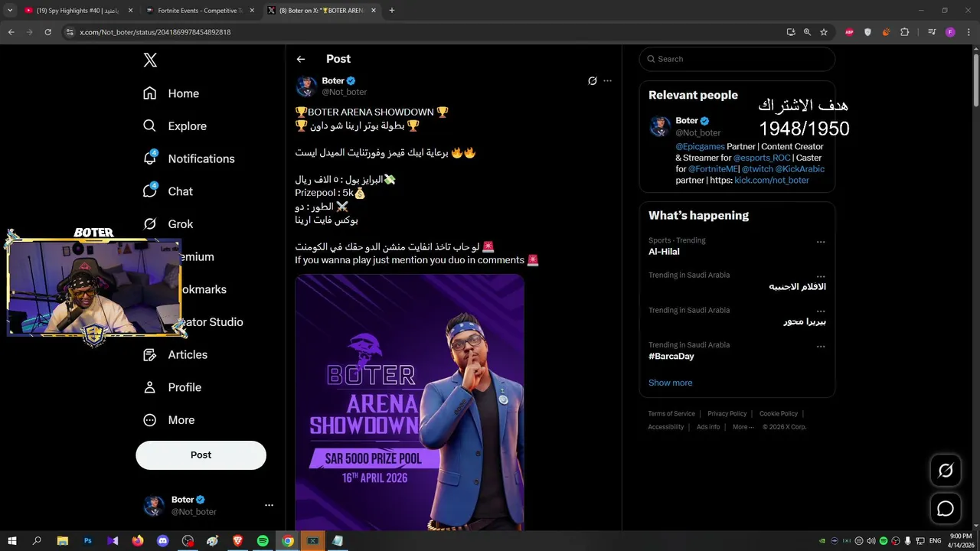Open Boter's profile avatar on the post
The height and width of the screenshot is (551, 980).
(x=306, y=86)
